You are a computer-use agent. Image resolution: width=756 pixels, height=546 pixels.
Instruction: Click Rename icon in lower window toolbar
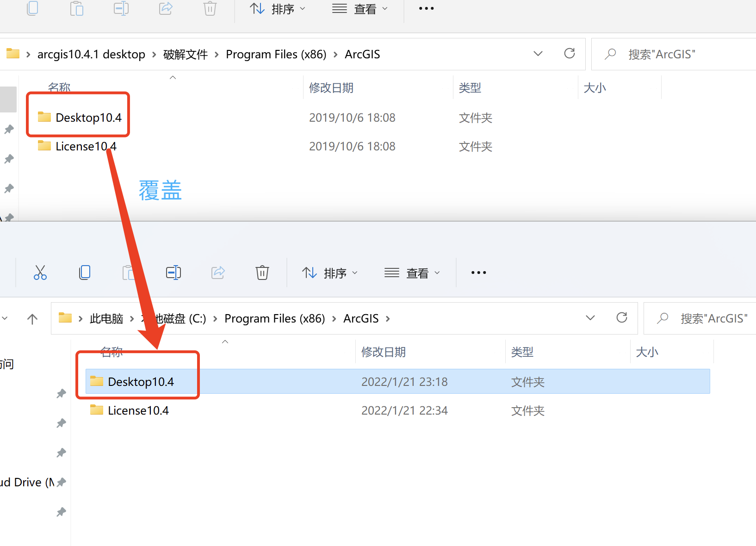pos(174,273)
